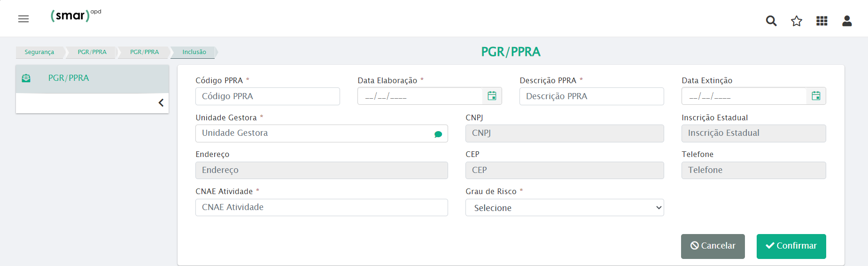Click into the Descrição PPRA field
The image size is (868, 266).
click(591, 96)
